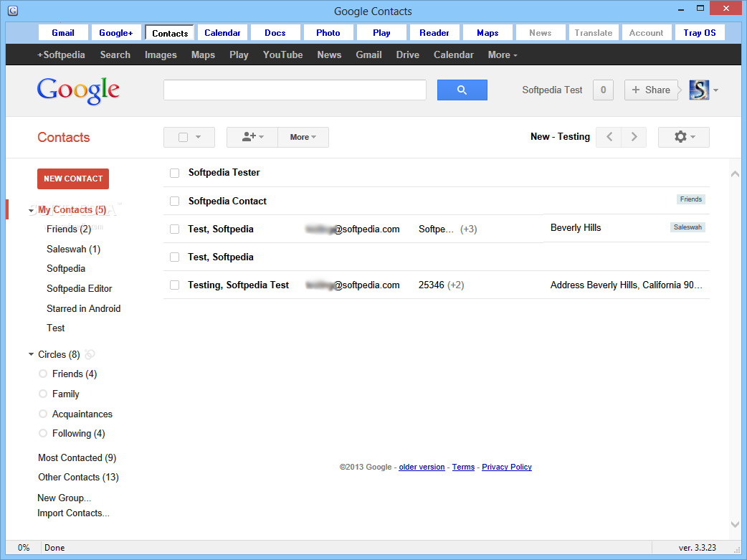Click Images in the black bar
The image size is (747, 560).
point(161,55)
